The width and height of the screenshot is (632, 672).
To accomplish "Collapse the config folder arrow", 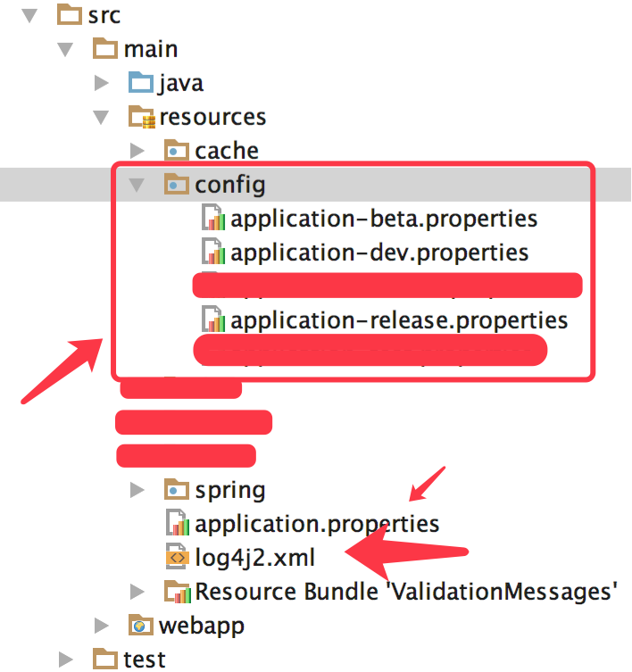I will point(137,185).
